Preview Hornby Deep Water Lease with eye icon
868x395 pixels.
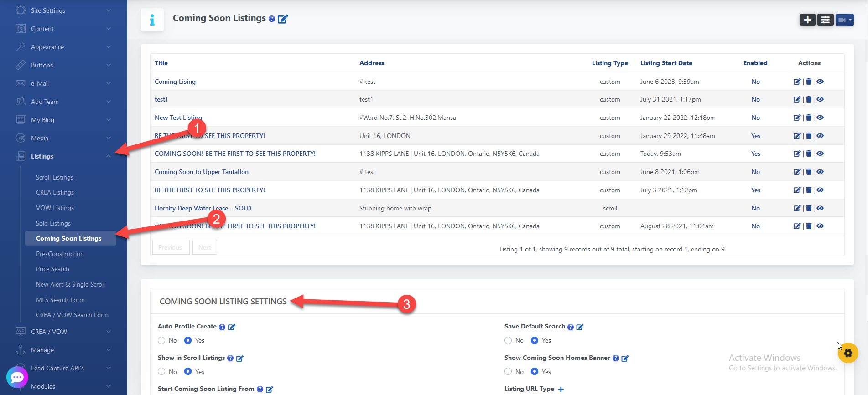(820, 208)
